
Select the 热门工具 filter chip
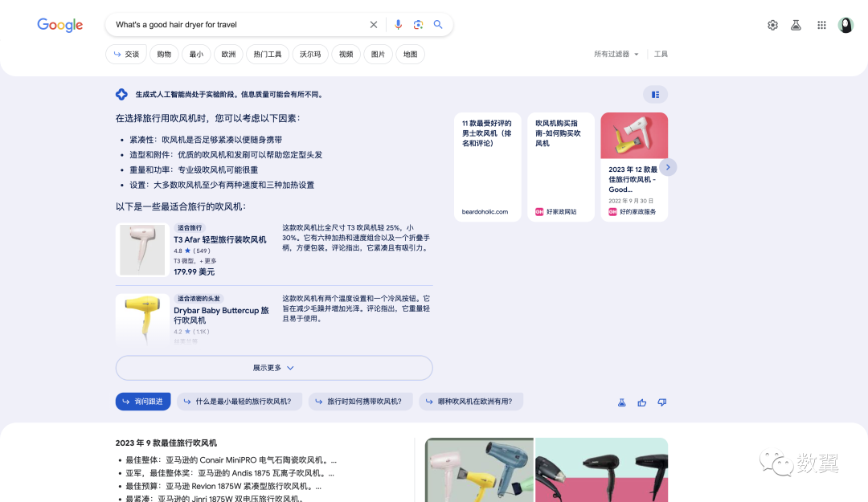[x=268, y=55]
